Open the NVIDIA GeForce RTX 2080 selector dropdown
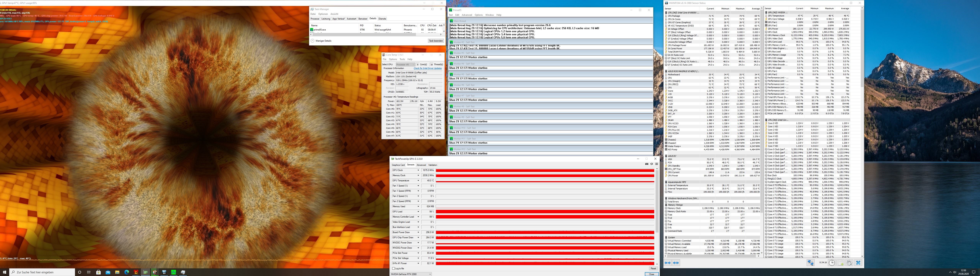The height and width of the screenshot is (276, 980). point(411,274)
